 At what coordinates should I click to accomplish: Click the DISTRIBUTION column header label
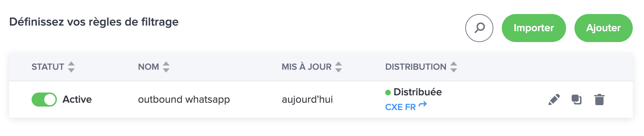tap(416, 67)
